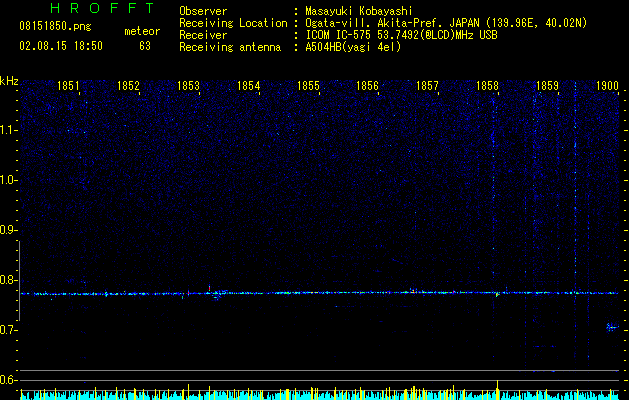Viewport: 629px width, 400px height.
Task: Click the Receiver label
Action: (203, 35)
